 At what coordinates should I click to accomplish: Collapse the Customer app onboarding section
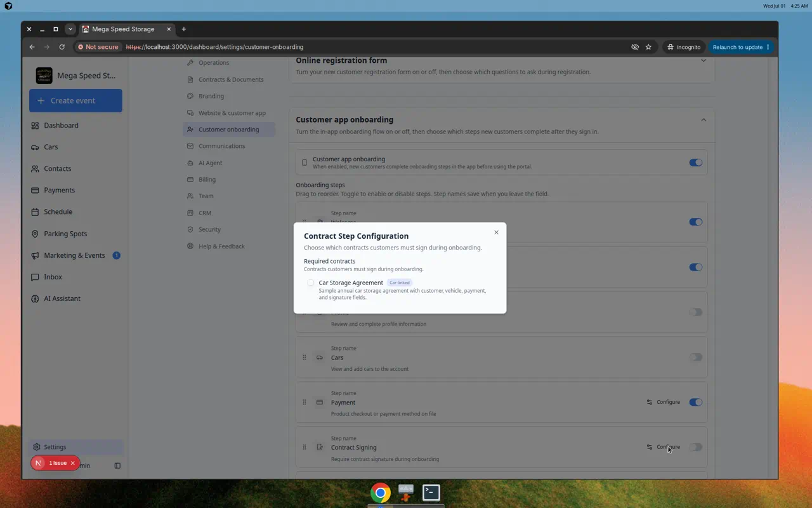coord(703,120)
